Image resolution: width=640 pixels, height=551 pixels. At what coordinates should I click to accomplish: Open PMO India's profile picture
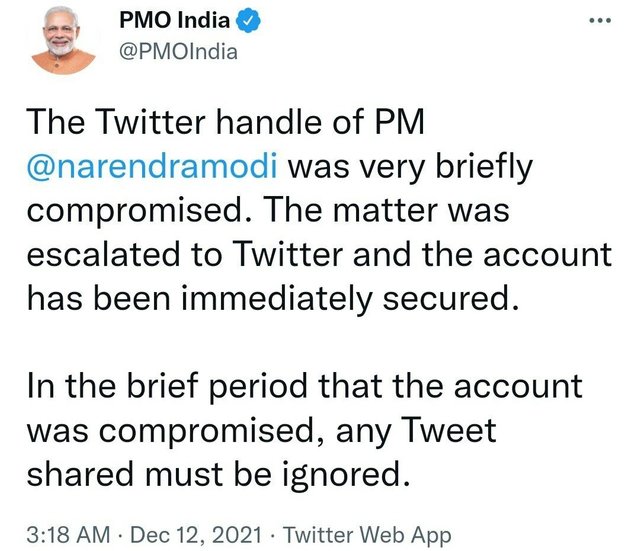tap(63, 40)
